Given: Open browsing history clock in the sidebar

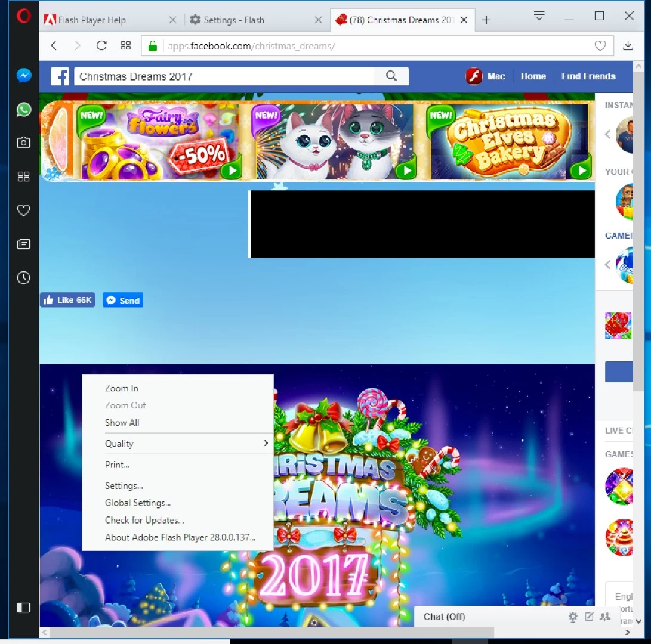Looking at the screenshot, I should (x=24, y=278).
